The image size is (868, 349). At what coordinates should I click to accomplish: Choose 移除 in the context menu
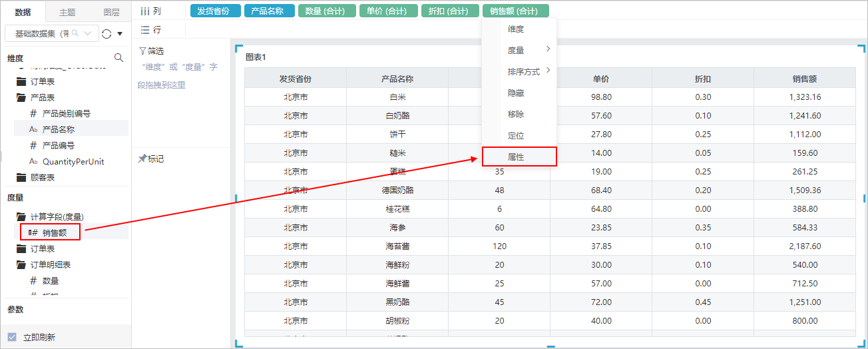pos(519,115)
